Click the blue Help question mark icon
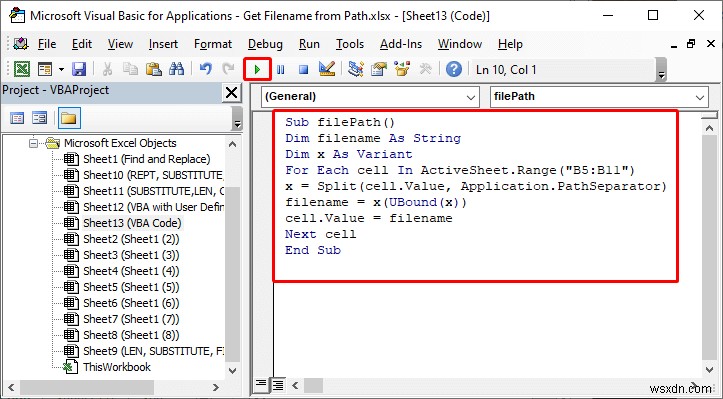The width and height of the screenshot is (723, 399). tap(454, 70)
